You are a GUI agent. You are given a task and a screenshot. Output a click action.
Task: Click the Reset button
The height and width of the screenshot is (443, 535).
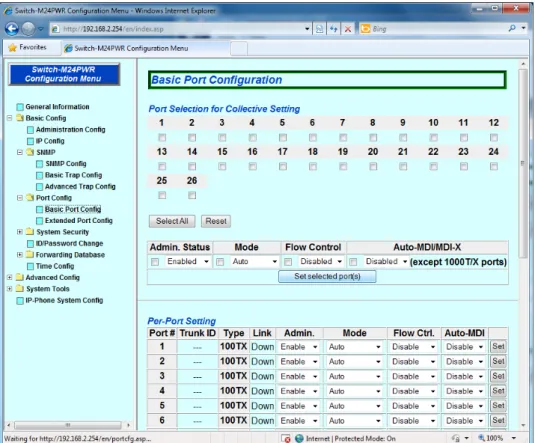[x=216, y=221]
